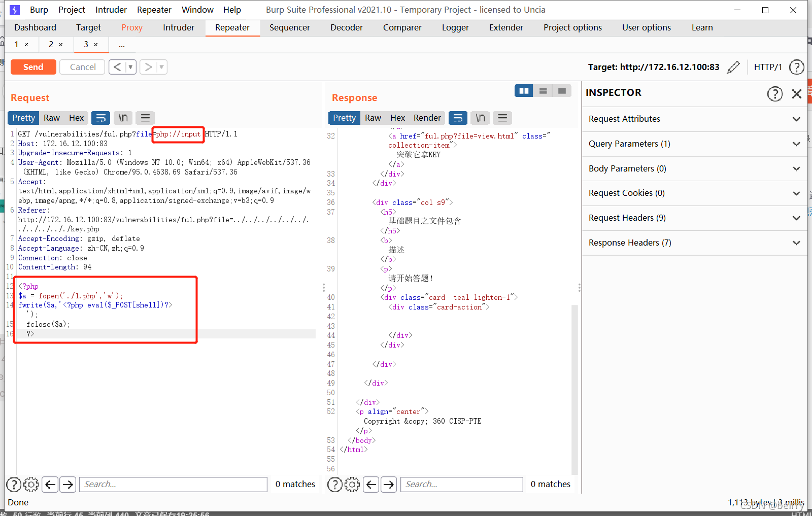Image resolution: width=812 pixels, height=516 pixels.
Task: Toggle word wrap icon in Request pane
Action: [x=100, y=118]
